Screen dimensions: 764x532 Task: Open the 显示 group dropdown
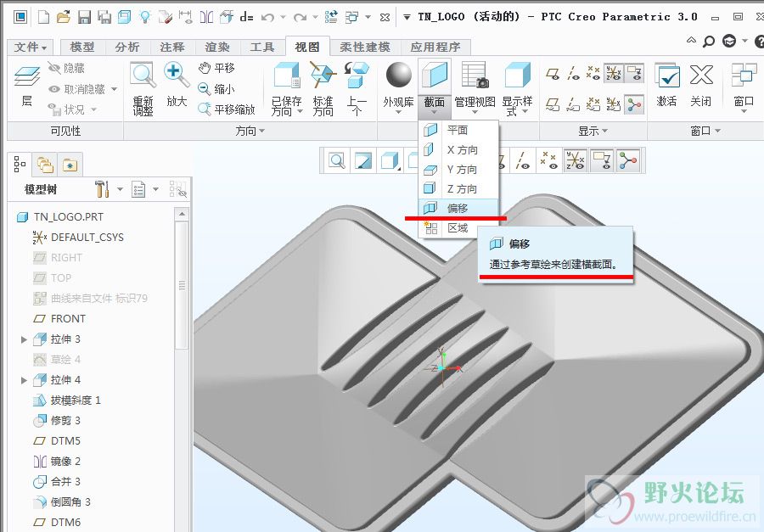click(x=593, y=131)
